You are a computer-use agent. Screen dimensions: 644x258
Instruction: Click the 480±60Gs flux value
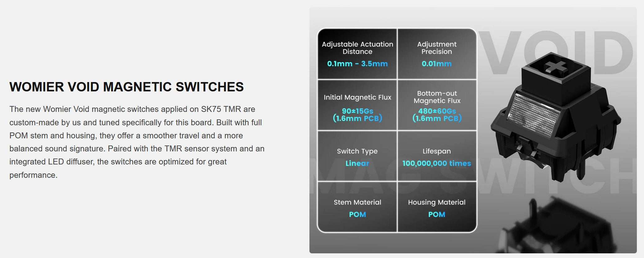[437, 111]
